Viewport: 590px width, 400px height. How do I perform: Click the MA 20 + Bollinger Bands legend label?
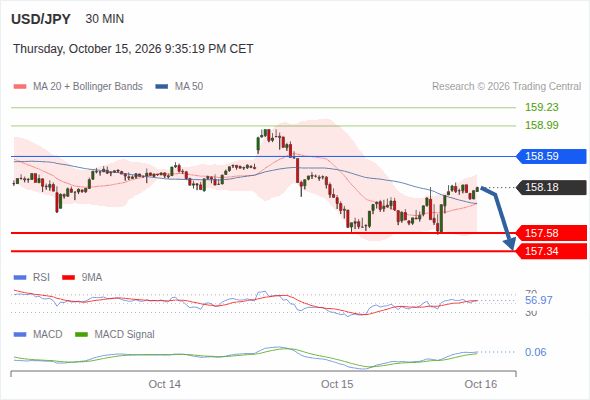(x=88, y=87)
